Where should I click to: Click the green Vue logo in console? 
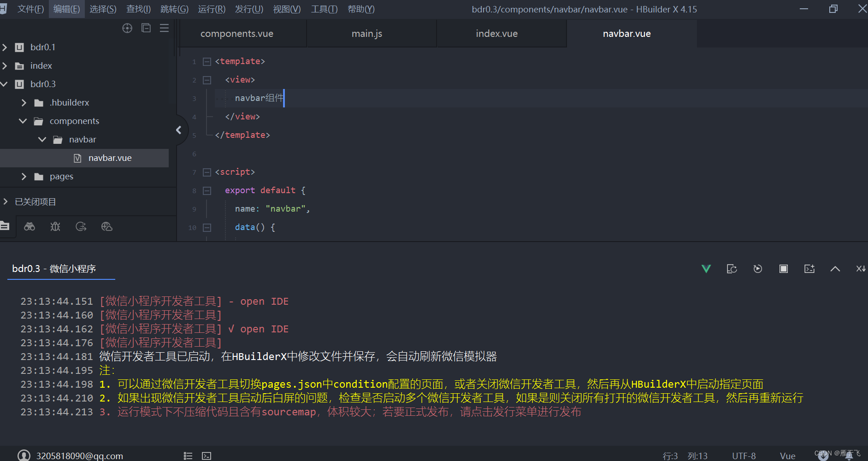pos(706,269)
